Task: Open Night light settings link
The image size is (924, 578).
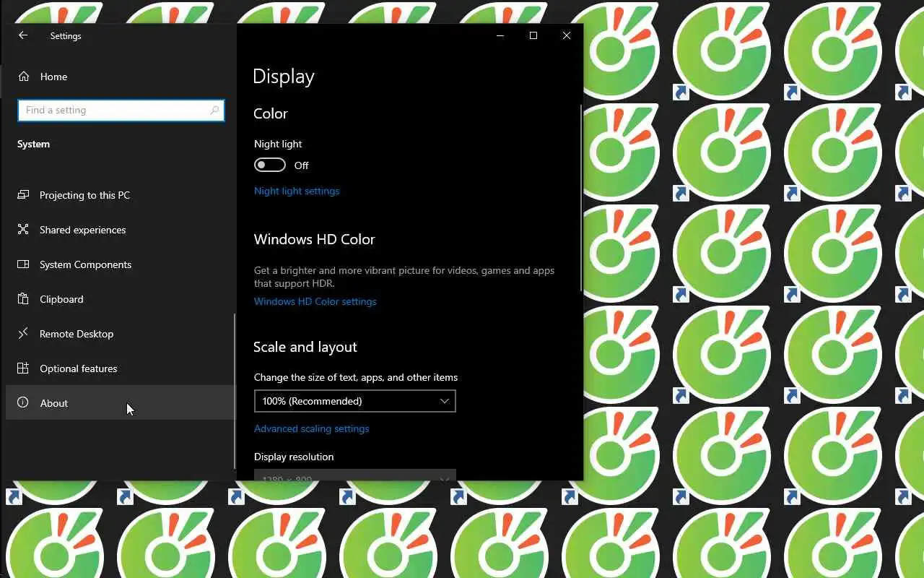Action: (297, 191)
